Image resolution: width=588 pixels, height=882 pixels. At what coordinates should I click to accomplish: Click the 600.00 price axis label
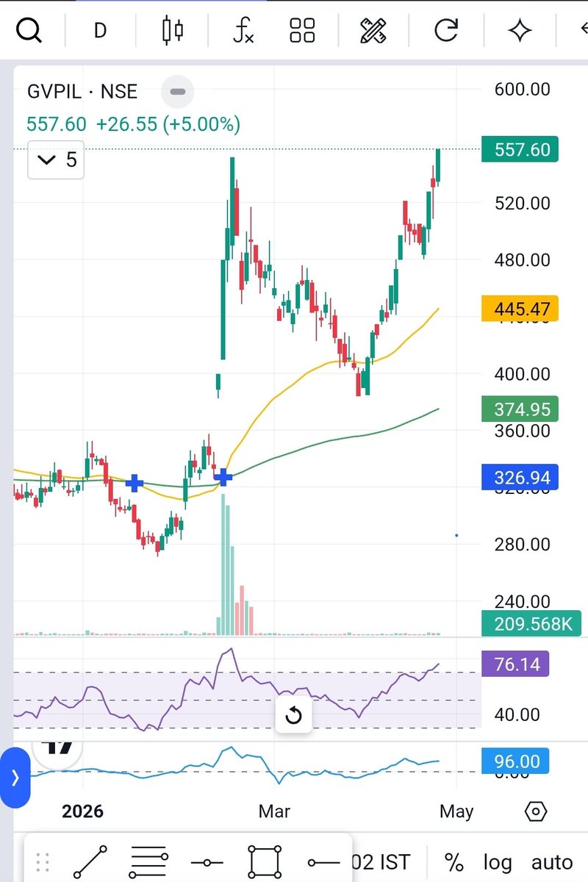[x=523, y=89]
